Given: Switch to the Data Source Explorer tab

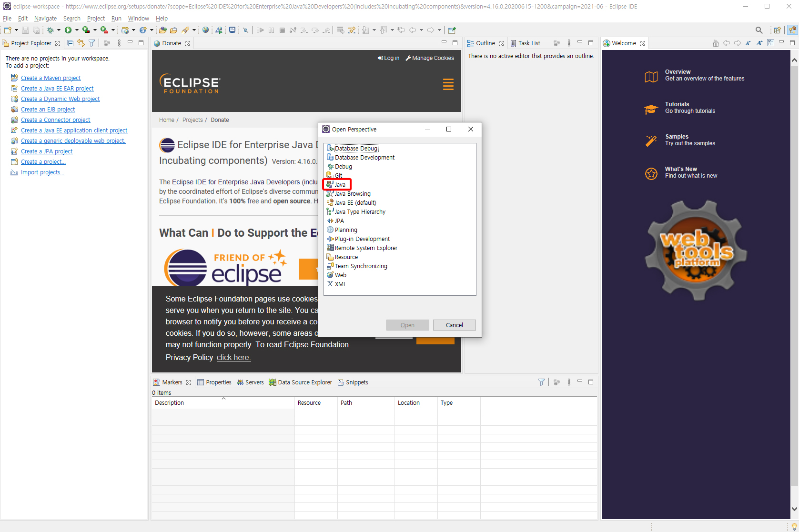Looking at the screenshot, I should [x=300, y=382].
